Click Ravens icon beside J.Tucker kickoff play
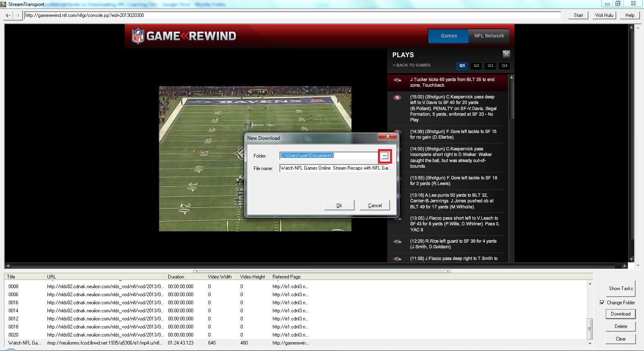The width and height of the screenshot is (644, 351). point(397,80)
